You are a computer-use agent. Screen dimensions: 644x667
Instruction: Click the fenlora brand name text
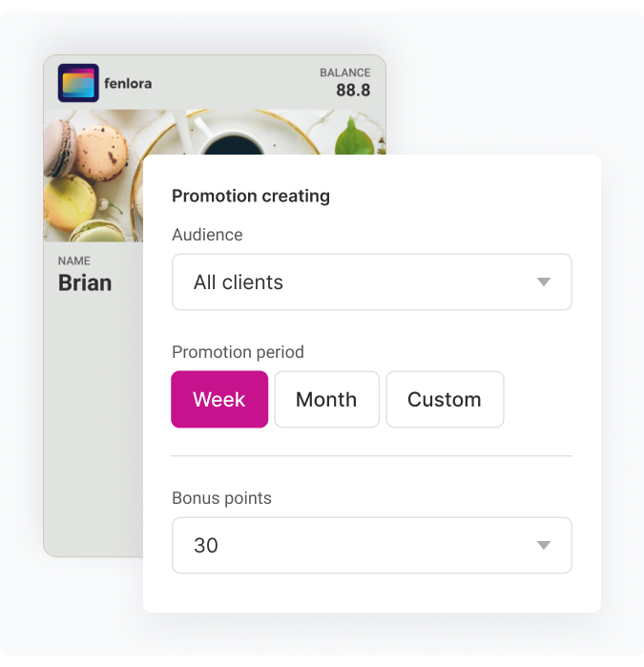pyautogui.click(x=128, y=83)
